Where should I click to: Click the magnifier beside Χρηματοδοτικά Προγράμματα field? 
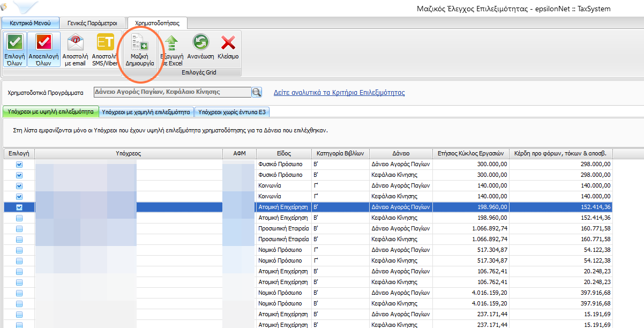[x=257, y=92]
